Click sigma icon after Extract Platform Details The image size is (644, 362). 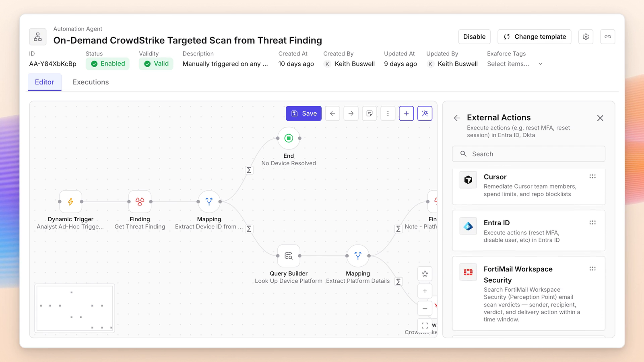coord(398,282)
